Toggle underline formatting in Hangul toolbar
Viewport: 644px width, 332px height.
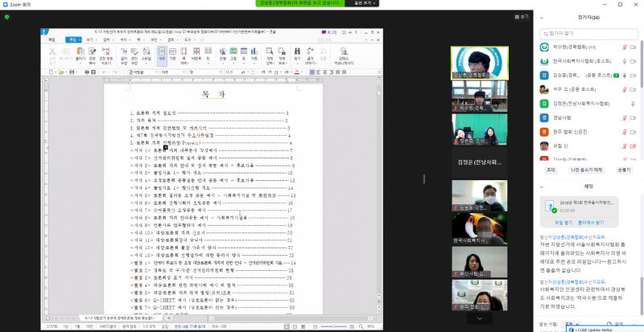pos(276,72)
